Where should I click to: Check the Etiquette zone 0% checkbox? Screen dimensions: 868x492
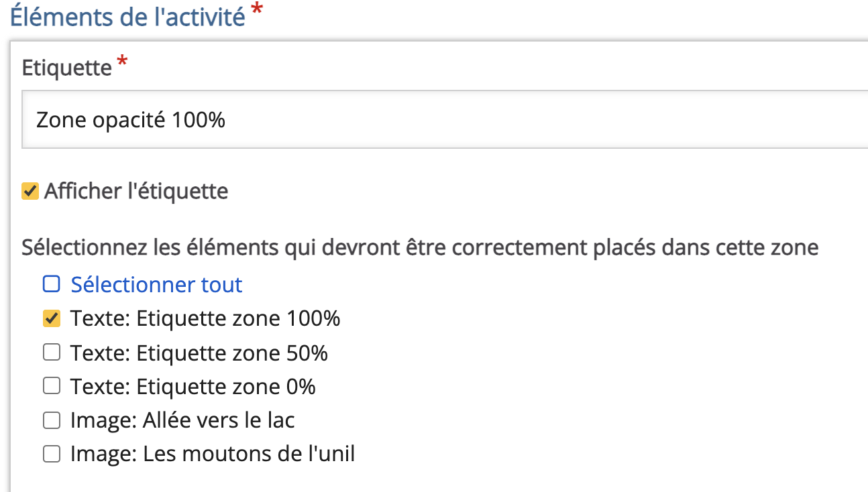(x=52, y=387)
